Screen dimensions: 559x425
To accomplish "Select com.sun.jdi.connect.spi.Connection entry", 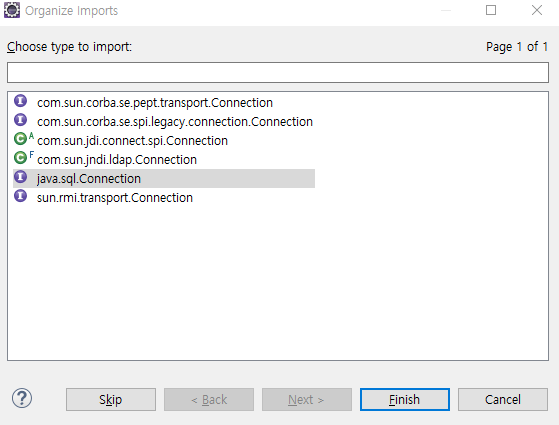I will [132, 140].
